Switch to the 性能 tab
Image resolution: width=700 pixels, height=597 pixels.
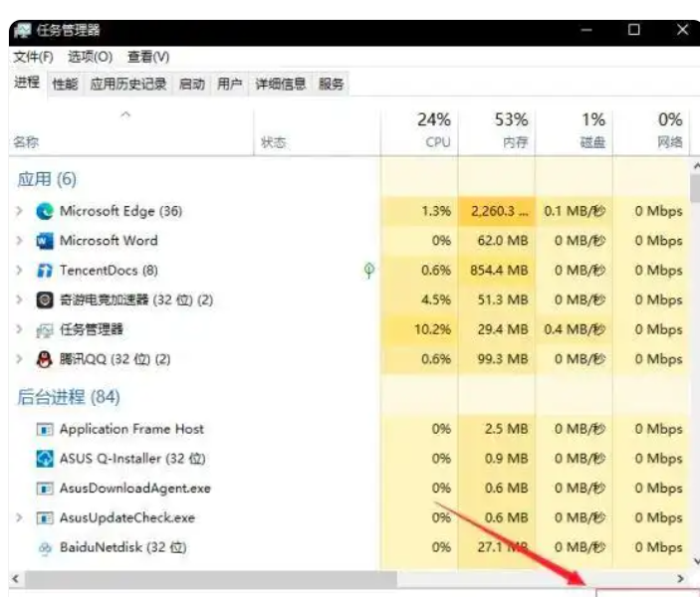65,84
